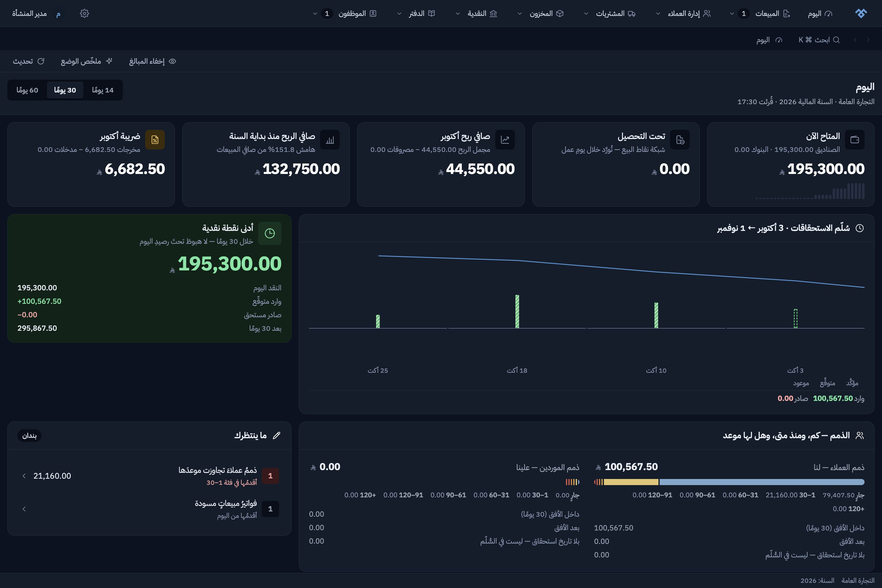Expand the المخزون menu

pos(541,13)
